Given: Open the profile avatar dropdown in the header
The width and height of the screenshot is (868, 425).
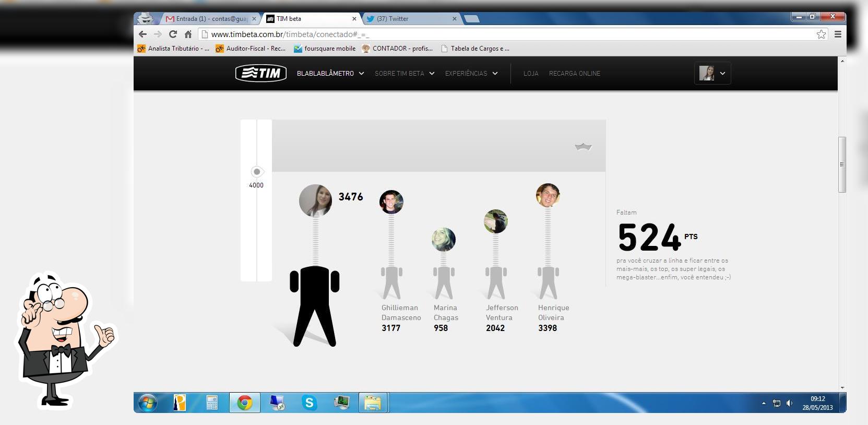Looking at the screenshot, I should (712, 73).
